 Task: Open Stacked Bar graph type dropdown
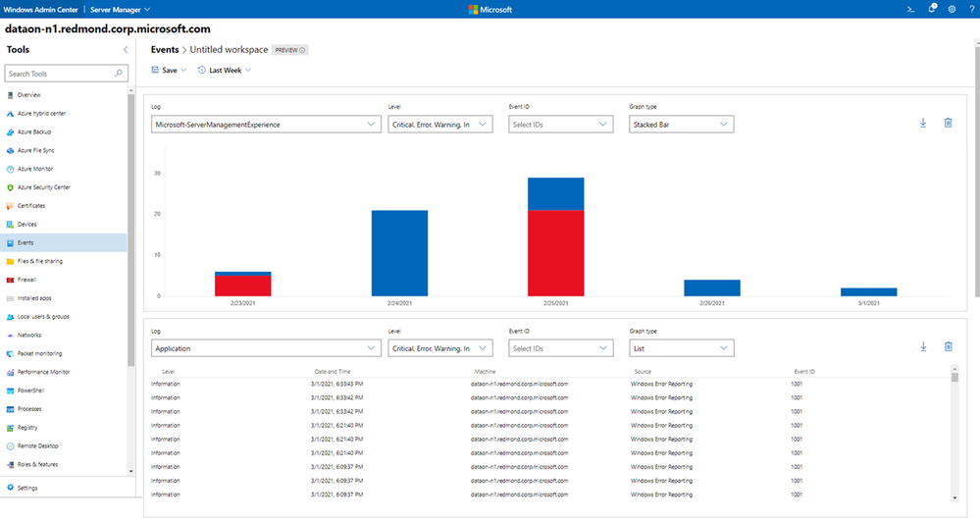coord(681,125)
